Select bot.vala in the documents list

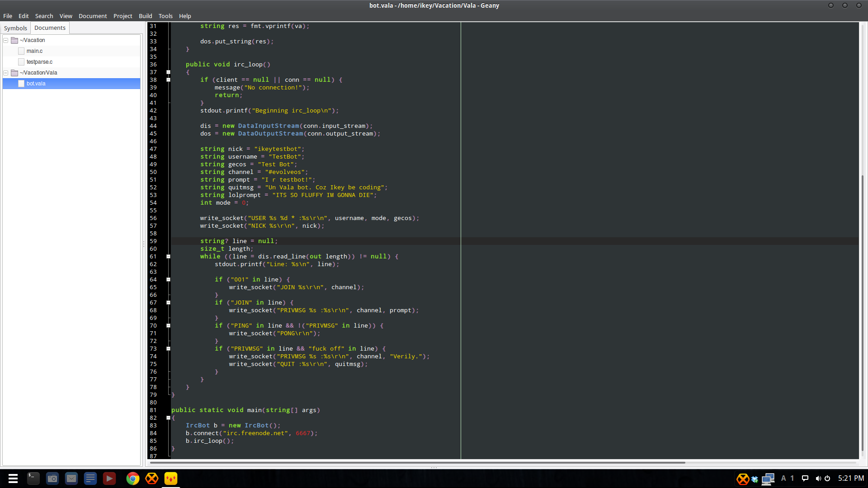tap(71, 84)
